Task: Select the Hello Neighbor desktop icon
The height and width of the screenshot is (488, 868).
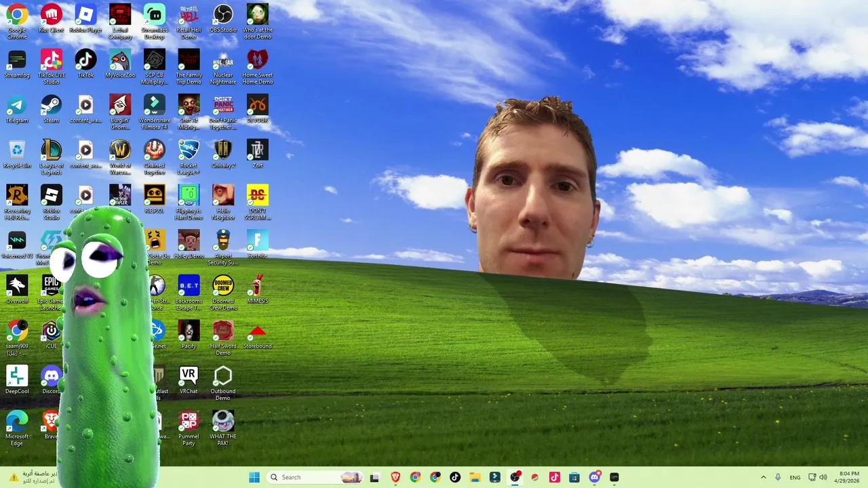Action: (x=223, y=202)
